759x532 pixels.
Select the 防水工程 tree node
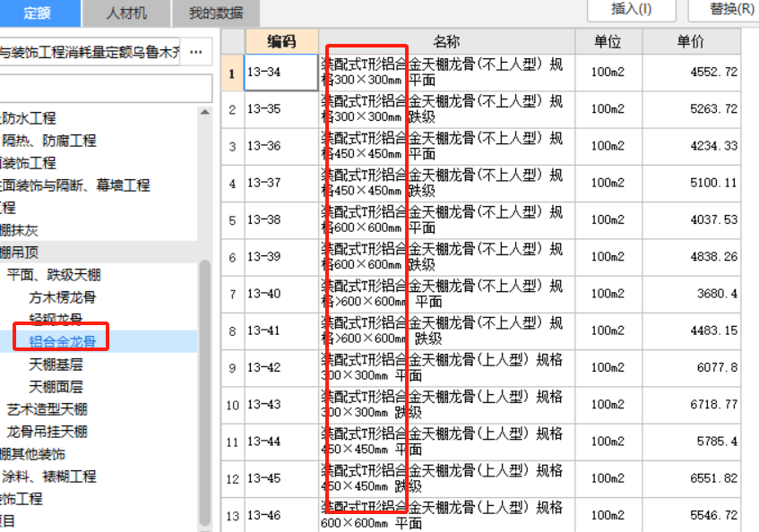(28, 118)
